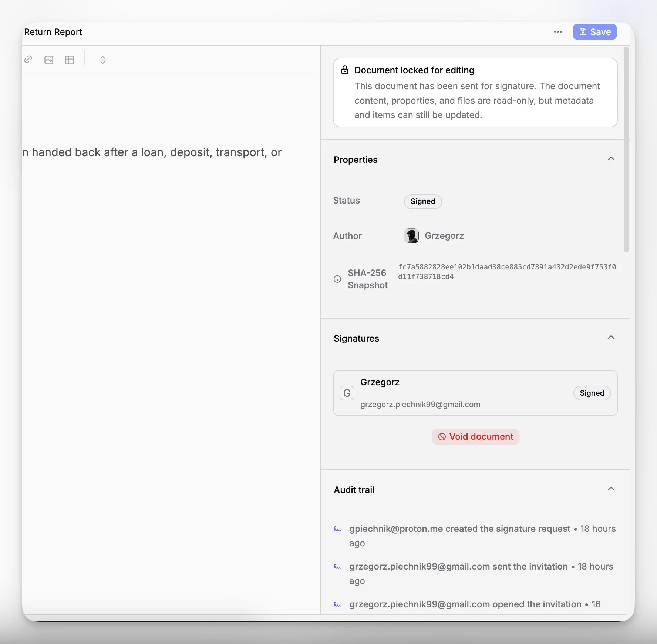Click the insert link icon in toolbar

coord(28,60)
